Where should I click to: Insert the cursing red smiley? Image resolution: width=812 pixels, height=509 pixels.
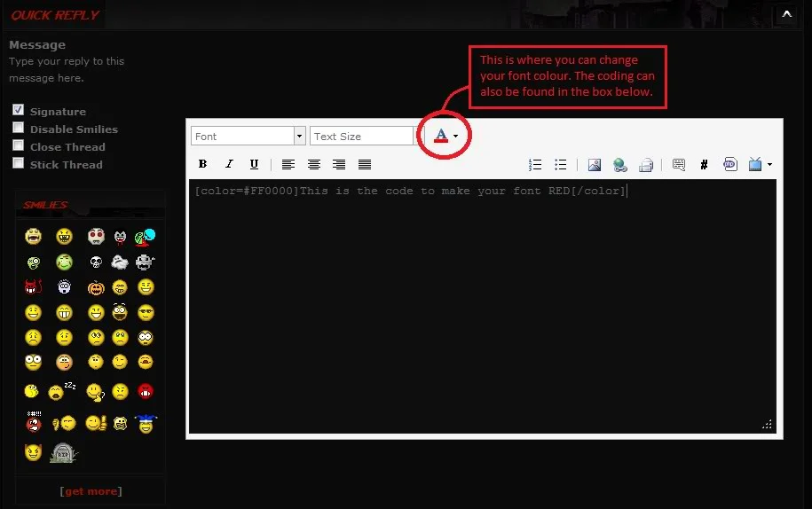(x=34, y=422)
